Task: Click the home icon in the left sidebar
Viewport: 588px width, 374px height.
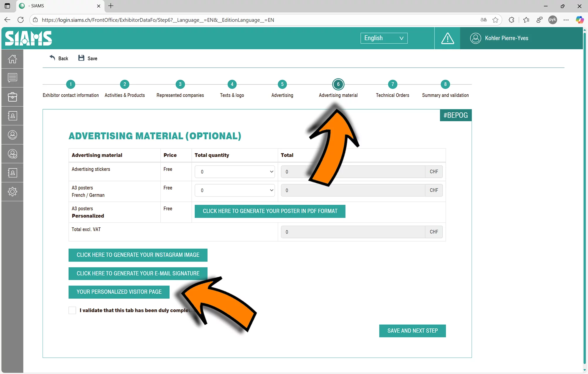Action: (12, 59)
